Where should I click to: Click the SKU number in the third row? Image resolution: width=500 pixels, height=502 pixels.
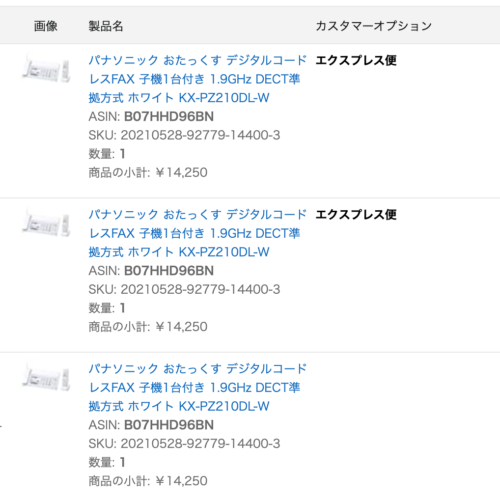click(200, 444)
